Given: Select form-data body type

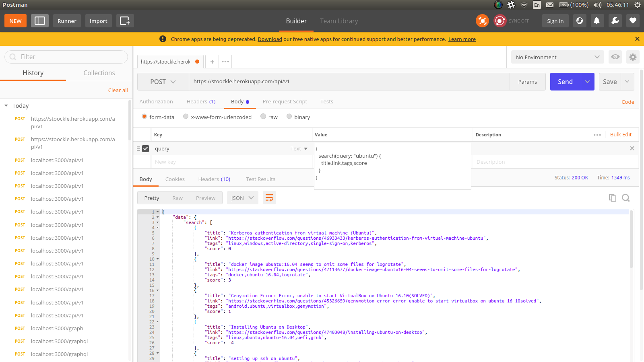Looking at the screenshot, I should click(x=144, y=116).
